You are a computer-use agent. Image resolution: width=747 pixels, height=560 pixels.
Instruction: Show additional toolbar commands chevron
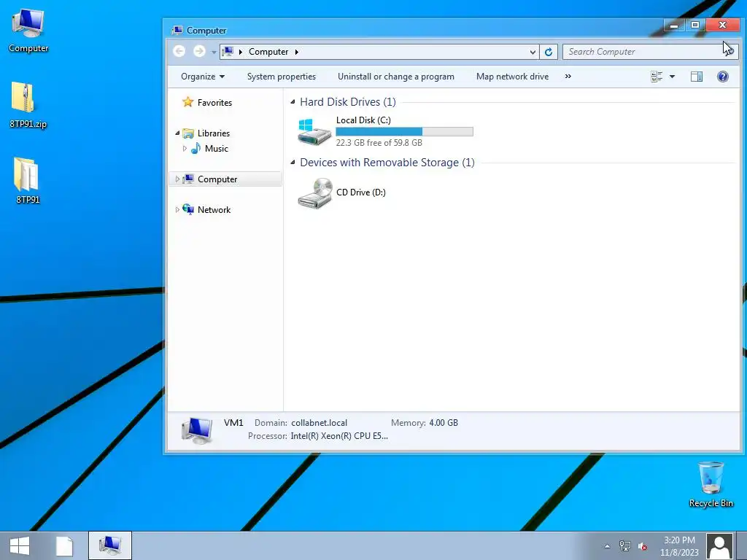[568, 76]
